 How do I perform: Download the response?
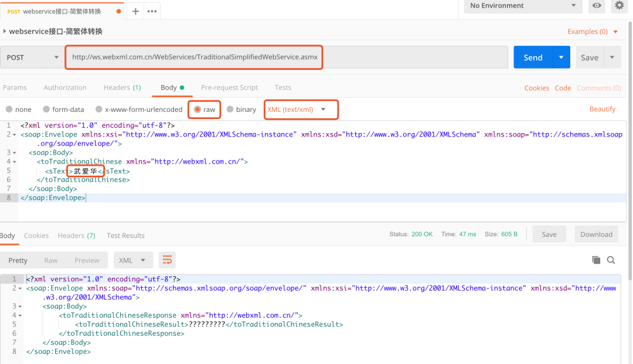coord(596,234)
